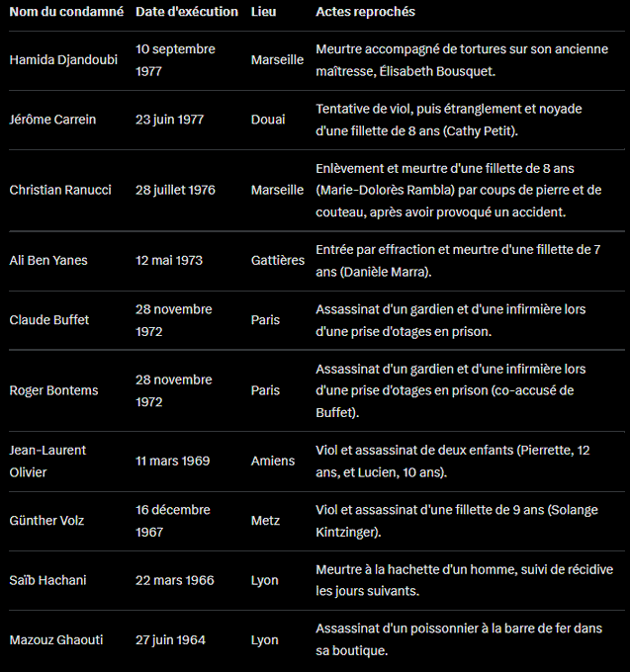The width and height of the screenshot is (630, 672).
Task: Click the "Actes reprochés" column header
Action: (x=365, y=12)
